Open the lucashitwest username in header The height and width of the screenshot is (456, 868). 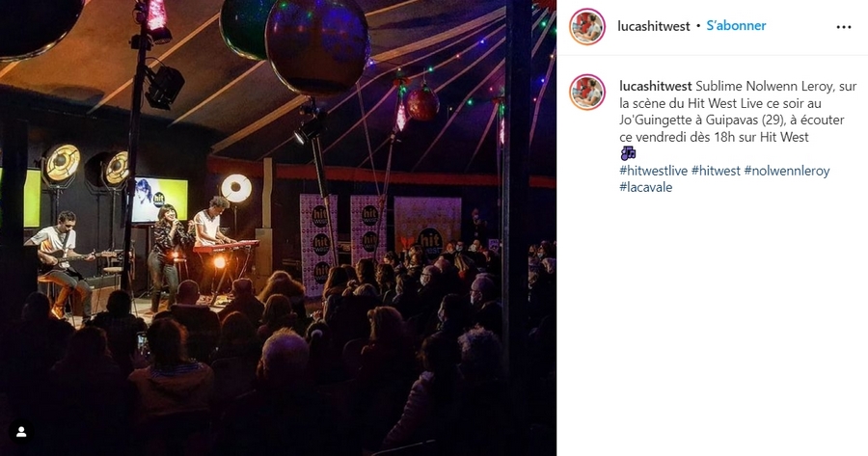click(x=654, y=26)
